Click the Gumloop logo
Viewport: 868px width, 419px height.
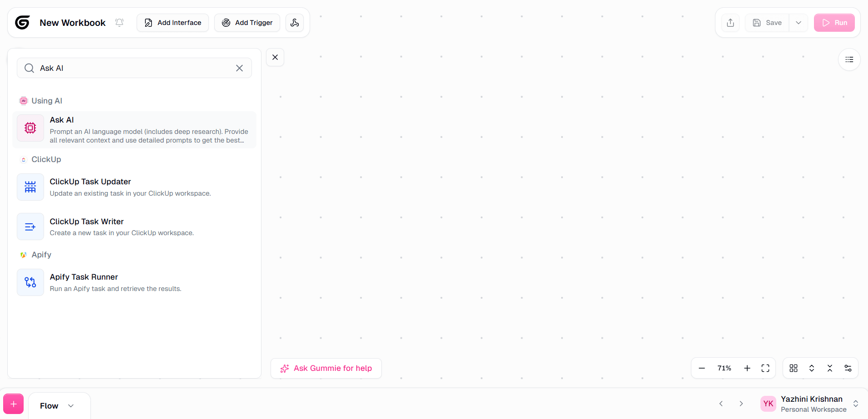coord(22,22)
